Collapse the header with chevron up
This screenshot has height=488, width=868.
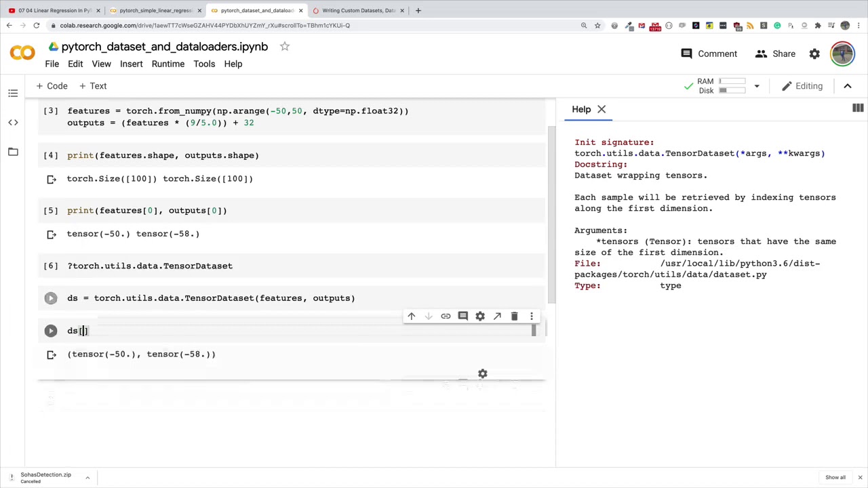(847, 86)
